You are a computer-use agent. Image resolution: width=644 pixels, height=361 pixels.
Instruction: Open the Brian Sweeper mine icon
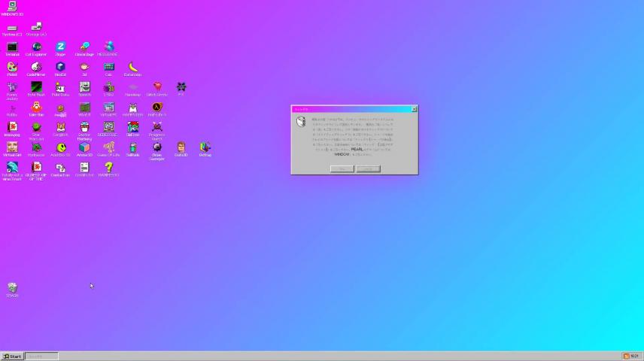click(157, 151)
